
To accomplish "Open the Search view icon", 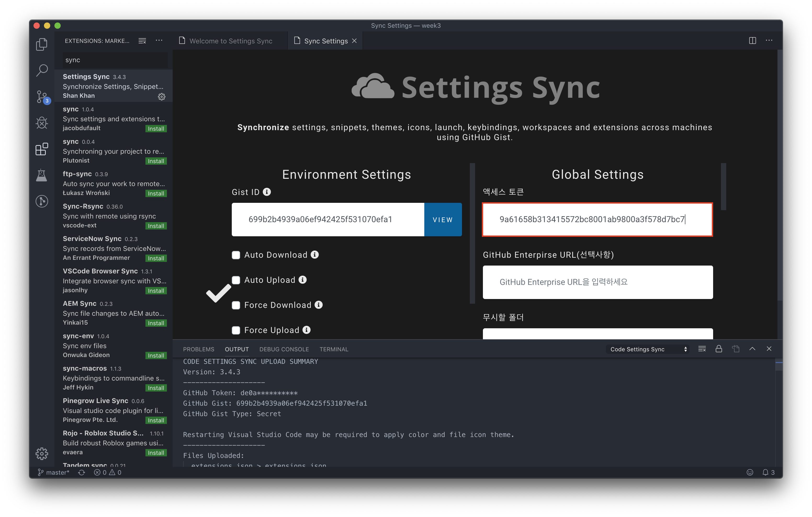I will coord(42,70).
